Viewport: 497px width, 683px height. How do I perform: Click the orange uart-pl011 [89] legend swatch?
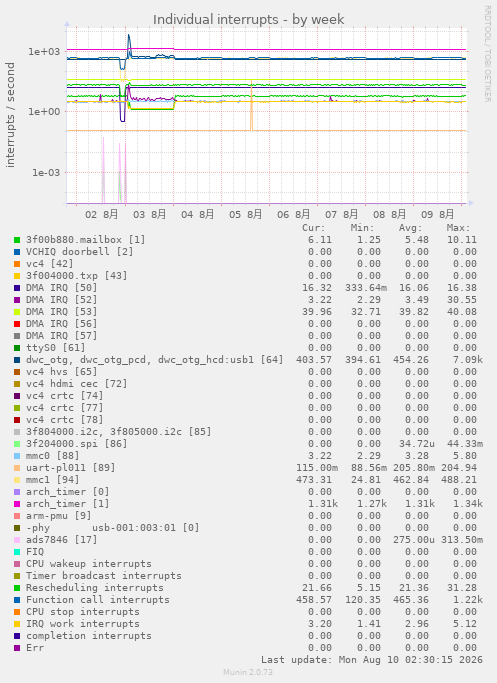coord(17,468)
